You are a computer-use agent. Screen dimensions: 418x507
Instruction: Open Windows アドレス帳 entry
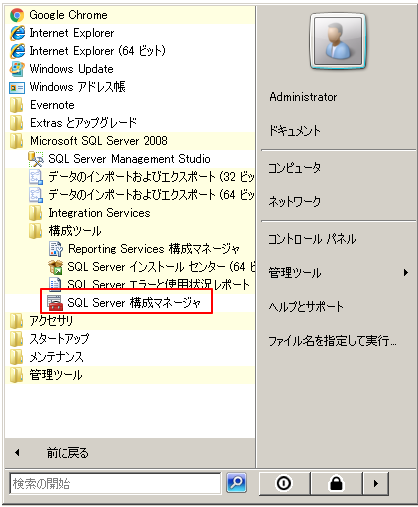point(130,87)
